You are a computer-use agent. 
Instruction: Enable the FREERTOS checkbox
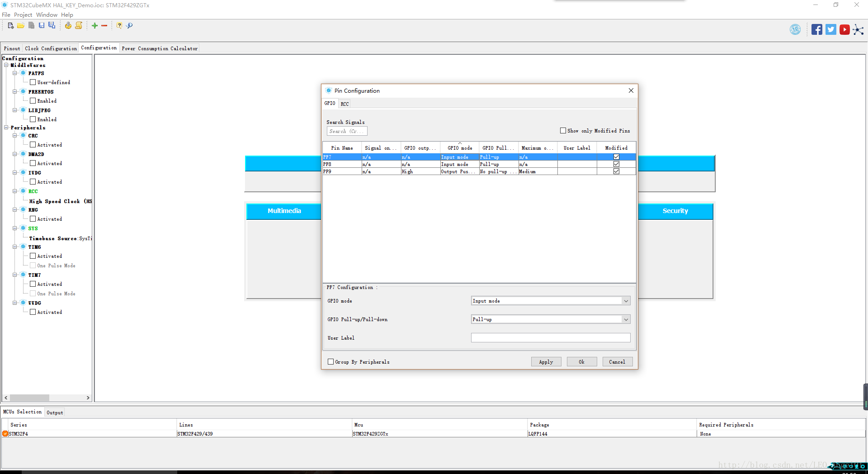tap(33, 101)
